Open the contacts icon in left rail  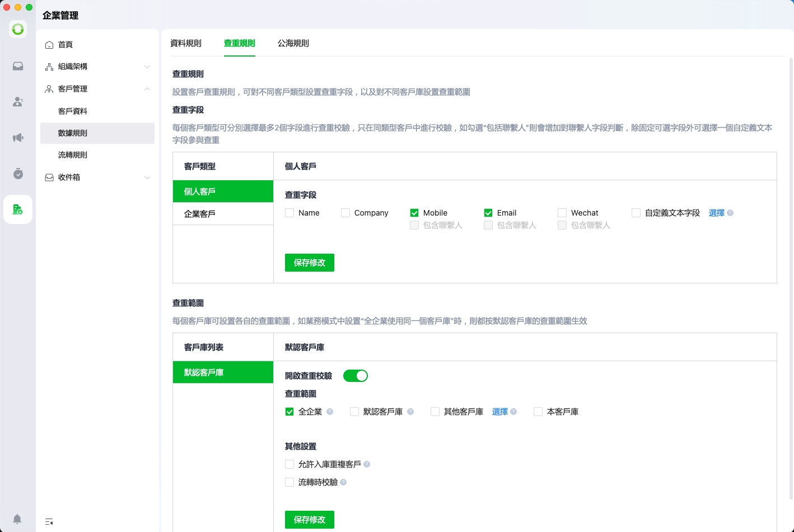point(18,102)
